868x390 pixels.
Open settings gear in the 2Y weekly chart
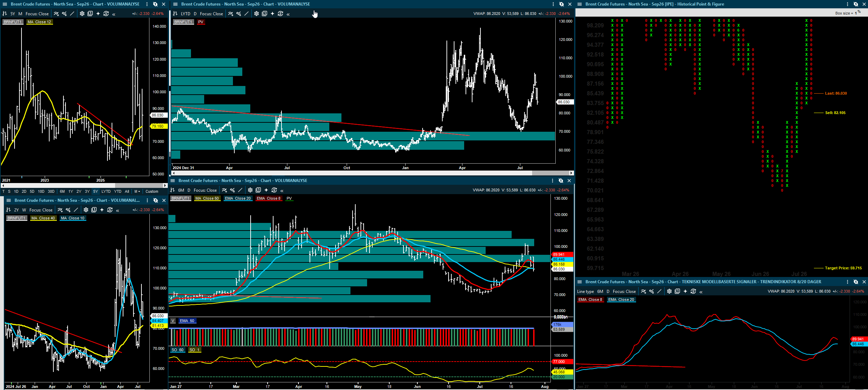click(86, 210)
